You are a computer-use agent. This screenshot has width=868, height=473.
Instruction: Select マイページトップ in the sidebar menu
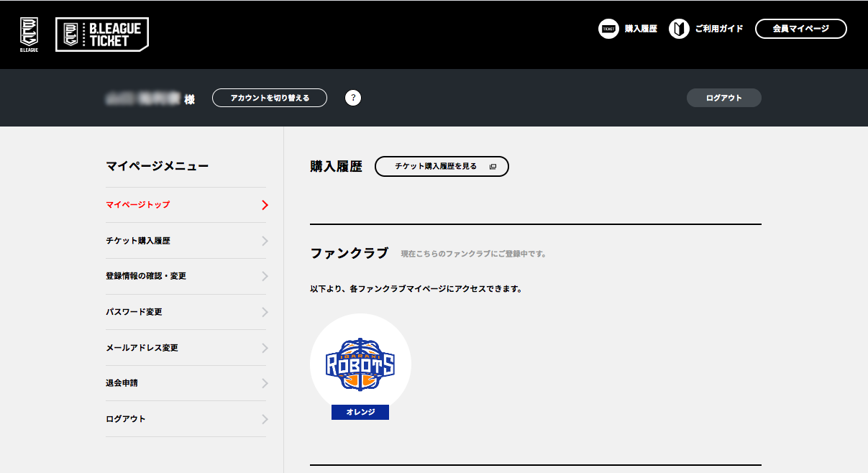pos(186,205)
